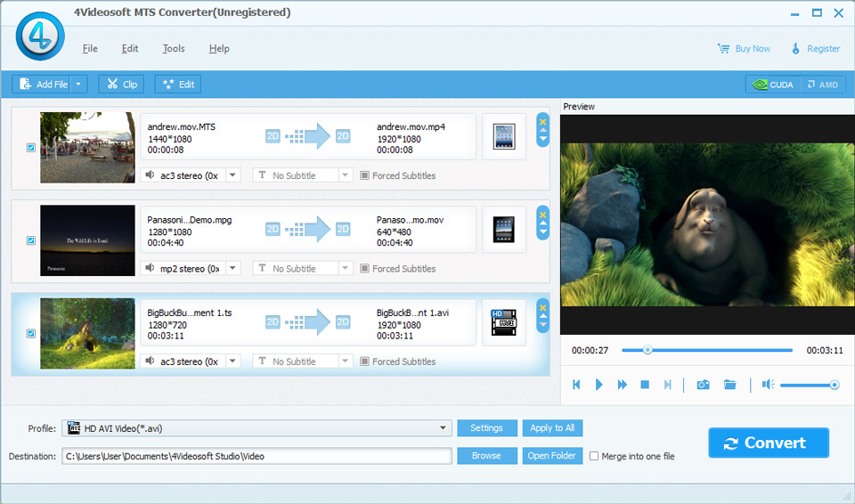Open the snapshot folder icon

[x=729, y=385]
